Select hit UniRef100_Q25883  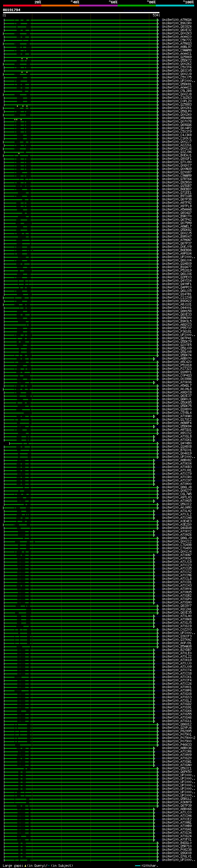(x=176, y=104)
